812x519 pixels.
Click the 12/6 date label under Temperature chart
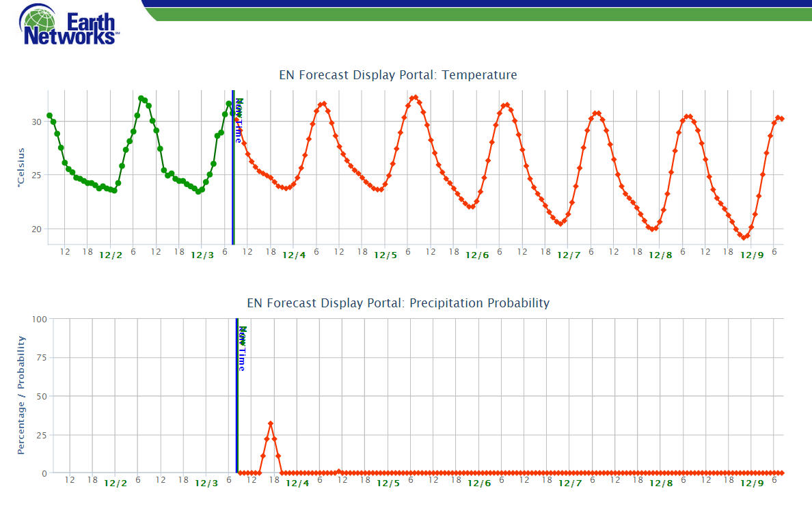tap(477, 255)
